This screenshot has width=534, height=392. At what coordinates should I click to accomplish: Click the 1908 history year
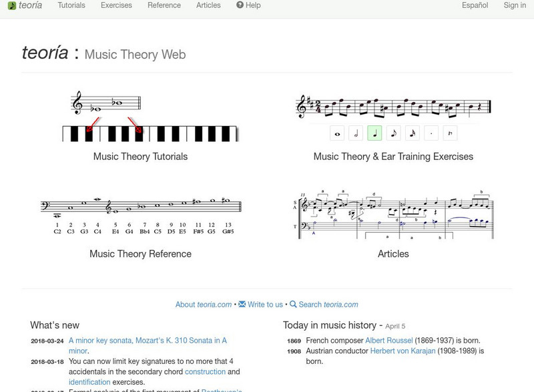tap(294, 351)
